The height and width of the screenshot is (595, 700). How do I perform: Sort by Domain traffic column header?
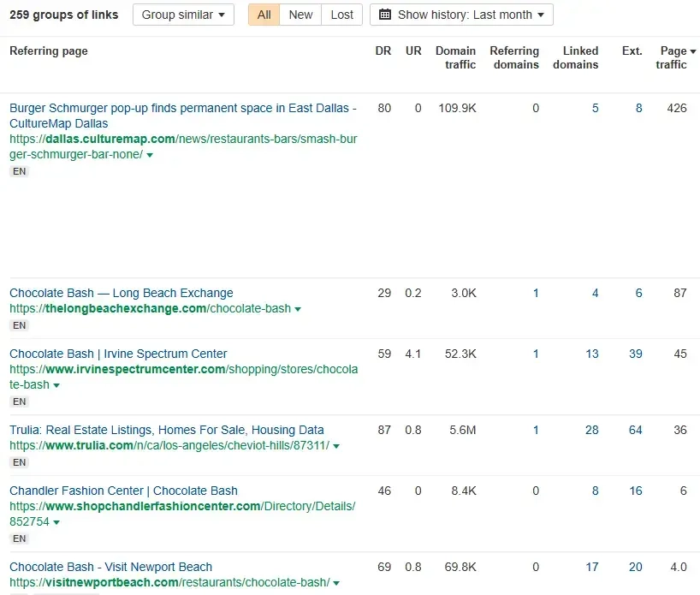coord(455,57)
